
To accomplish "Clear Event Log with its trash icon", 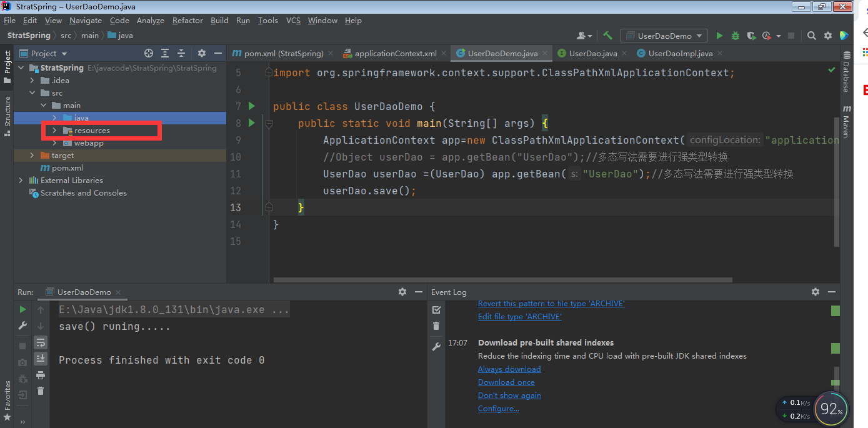I will coord(436,326).
